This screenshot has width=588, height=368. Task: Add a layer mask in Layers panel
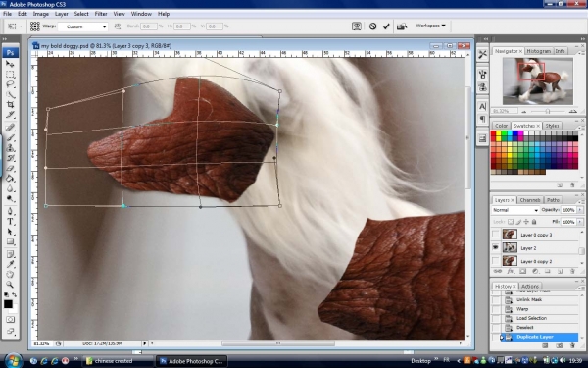pyautogui.click(x=522, y=271)
